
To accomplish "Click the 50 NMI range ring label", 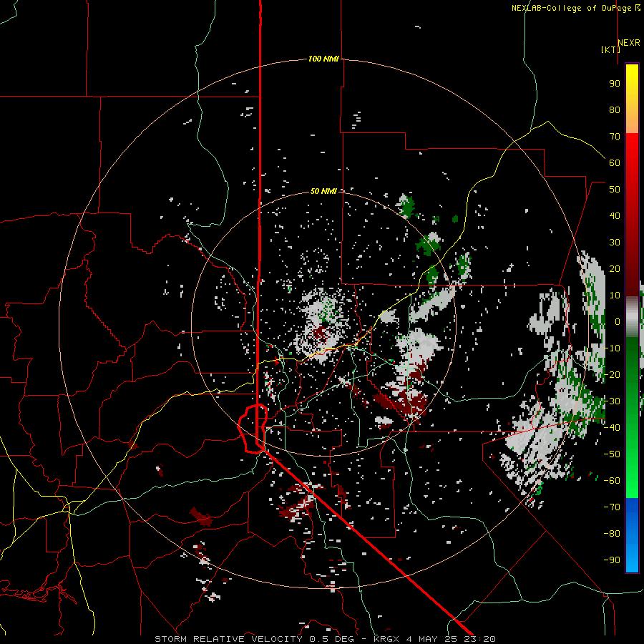I will (323, 191).
